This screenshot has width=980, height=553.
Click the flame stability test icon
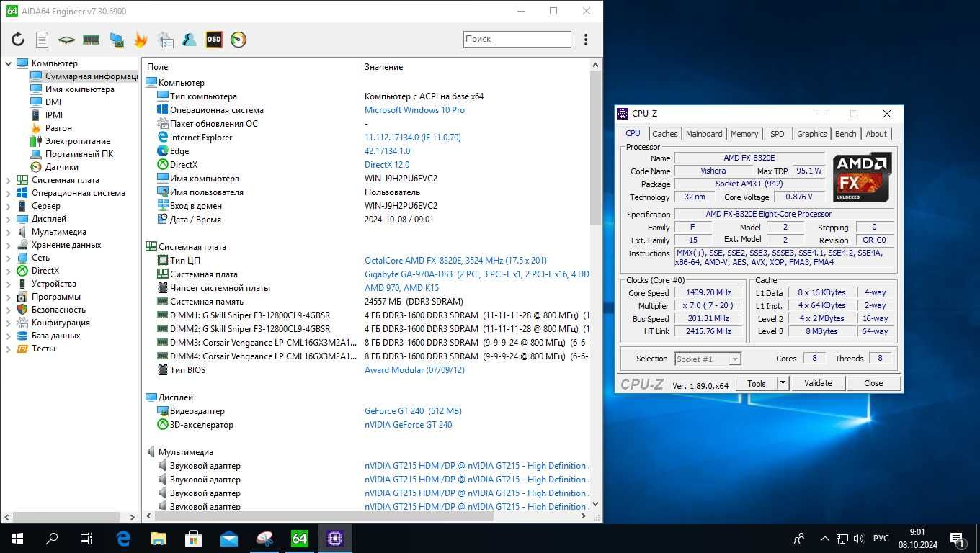(141, 40)
